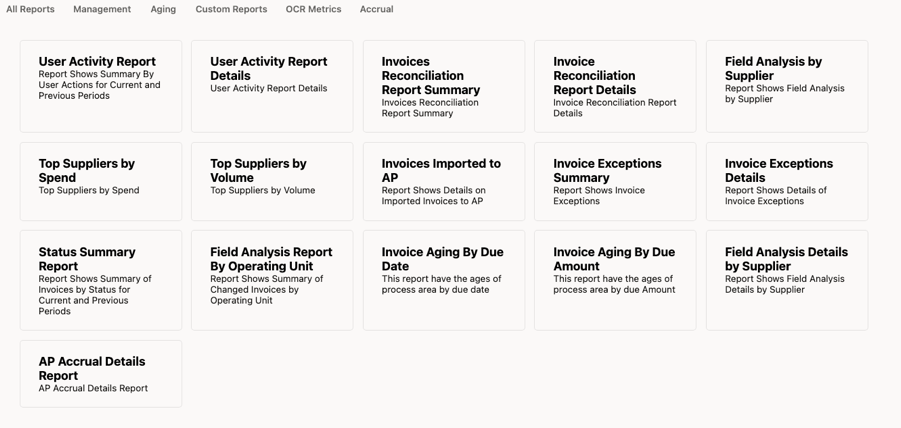Open the OCR Metrics tab
The height and width of the screenshot is (428, 901).
313,9
